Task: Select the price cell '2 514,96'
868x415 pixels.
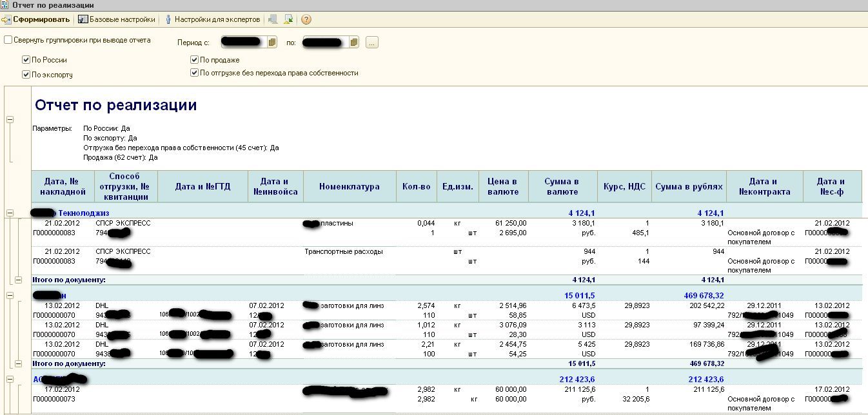Action: pos(511,305)
